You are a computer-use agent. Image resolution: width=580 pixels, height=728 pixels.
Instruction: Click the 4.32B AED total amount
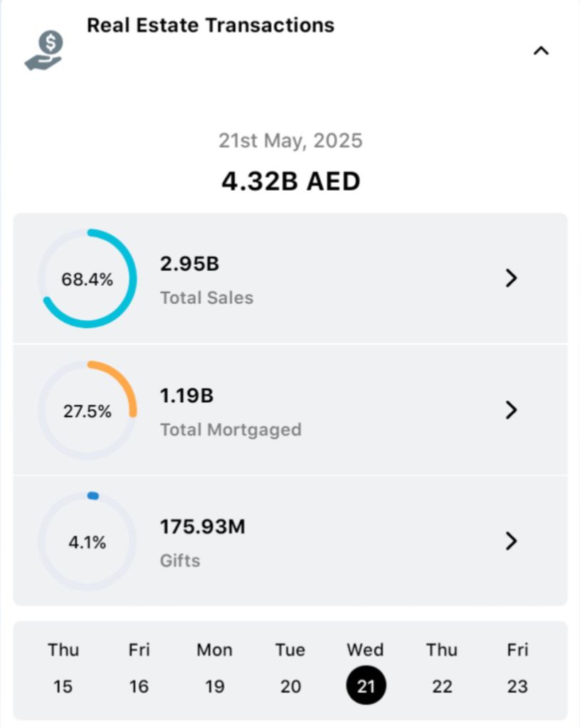point(290,181)
